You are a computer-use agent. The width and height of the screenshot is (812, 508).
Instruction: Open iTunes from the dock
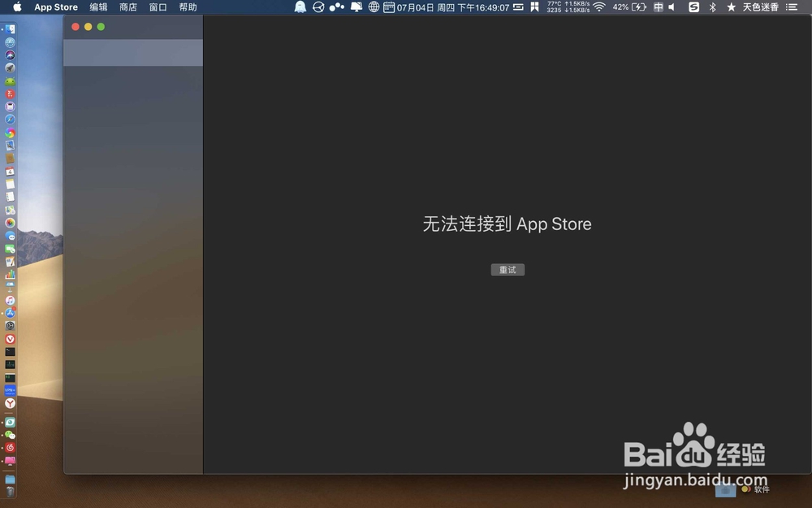click(10, 300)
